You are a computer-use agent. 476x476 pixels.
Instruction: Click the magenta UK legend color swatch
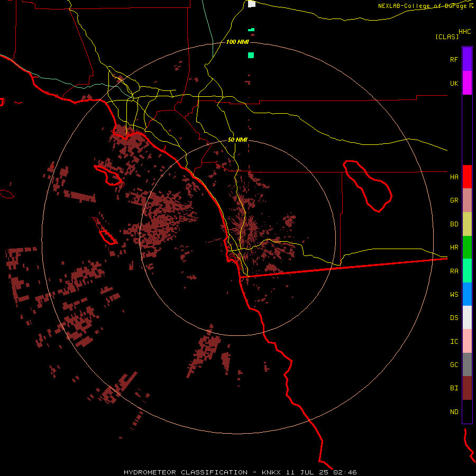[467, 83]
